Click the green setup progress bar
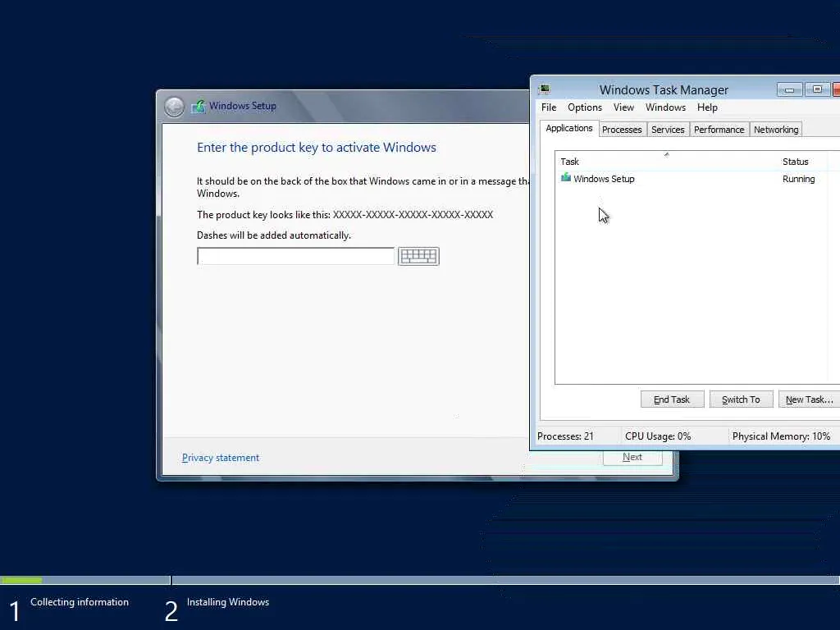The image size is (840, 630). pyautogui.click(x=21, y=580)
